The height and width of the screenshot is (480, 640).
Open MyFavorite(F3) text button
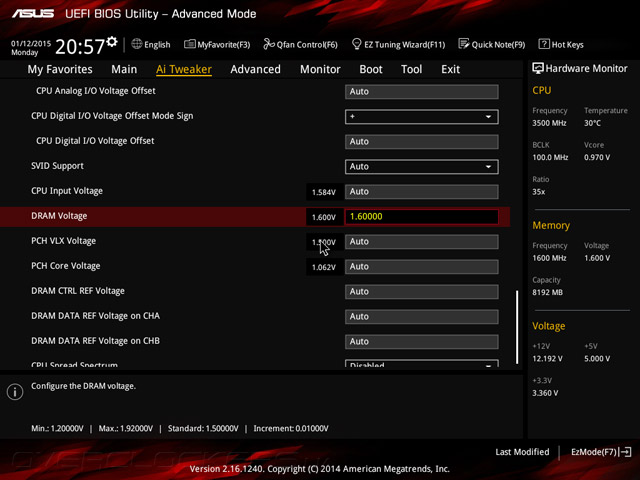click(x=224, y=44)
